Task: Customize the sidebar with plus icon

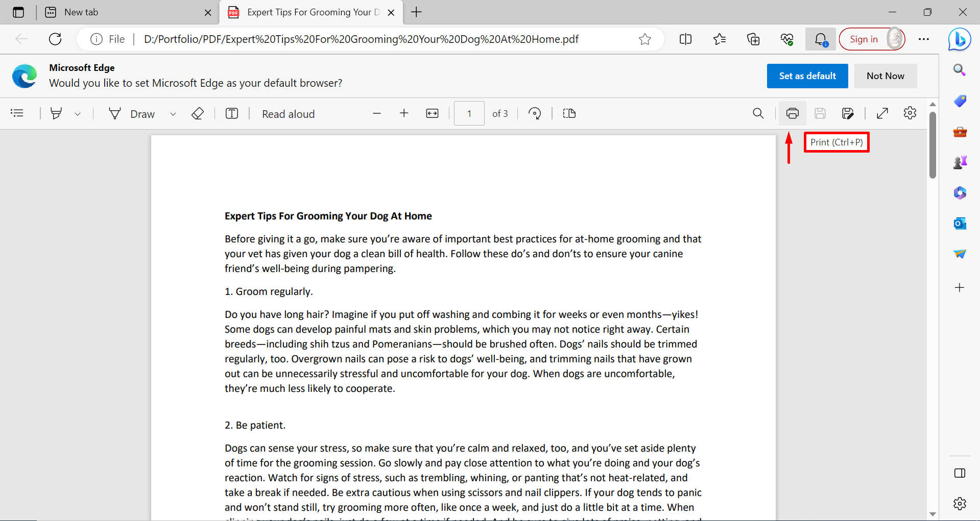Action: coord(960,288)
